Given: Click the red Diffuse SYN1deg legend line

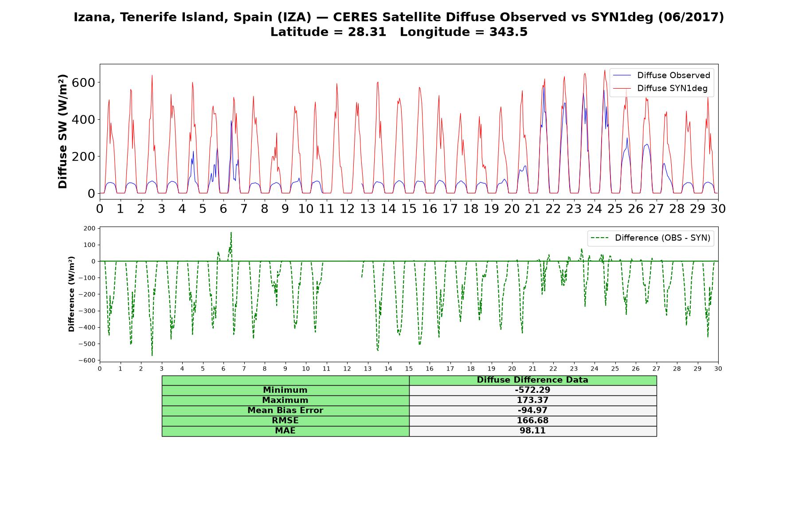Looking at the screenshot, I should pos(622,88).
